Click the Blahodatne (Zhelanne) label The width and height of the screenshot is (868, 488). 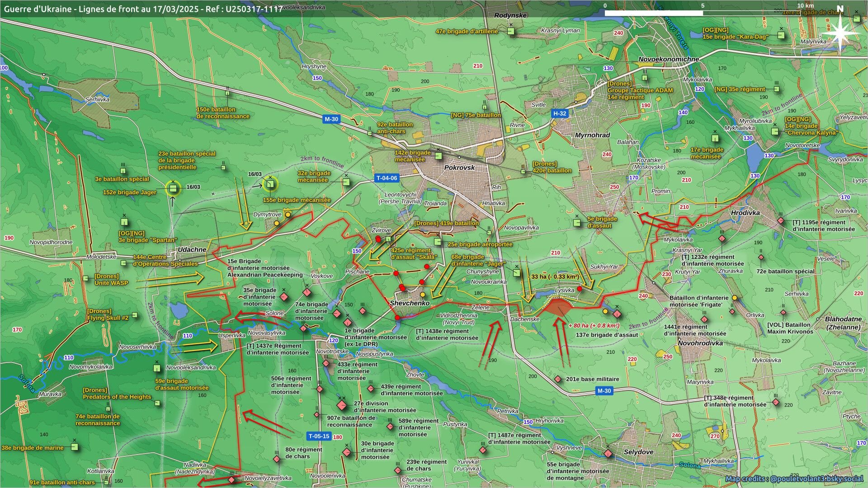point(843,323)
